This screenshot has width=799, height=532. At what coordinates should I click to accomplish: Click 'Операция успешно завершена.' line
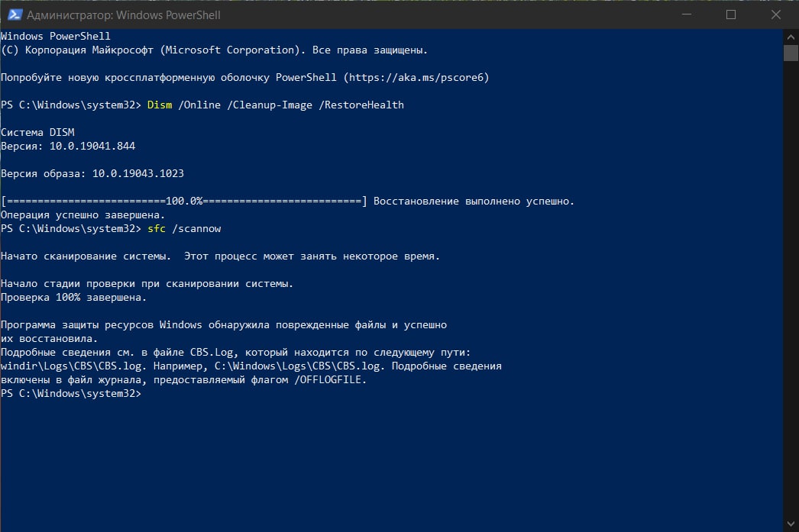point(82,214)
